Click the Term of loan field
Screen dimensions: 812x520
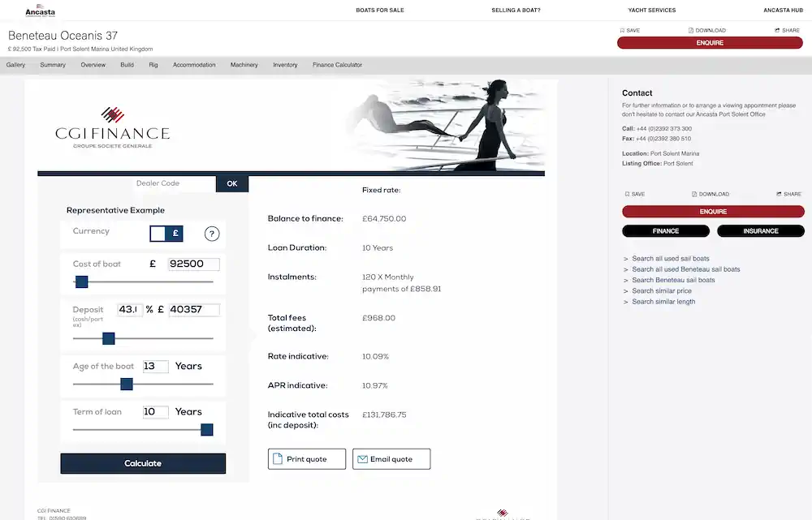click(x=155, y=412)
